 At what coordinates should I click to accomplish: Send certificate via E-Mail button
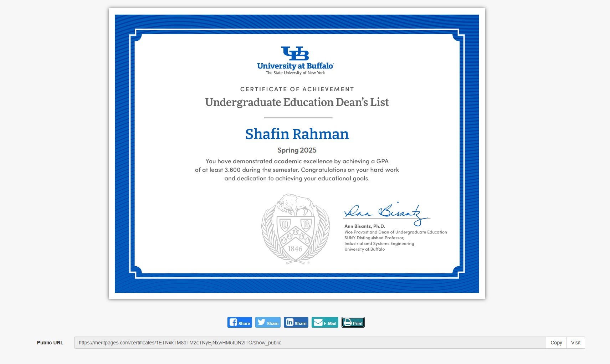(x=325, y=322)
